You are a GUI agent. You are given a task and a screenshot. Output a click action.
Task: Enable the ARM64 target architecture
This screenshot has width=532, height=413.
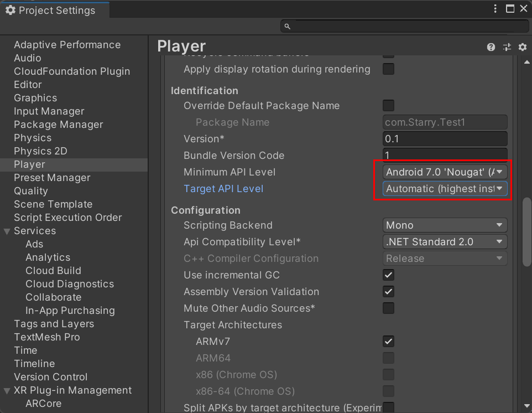388,358
